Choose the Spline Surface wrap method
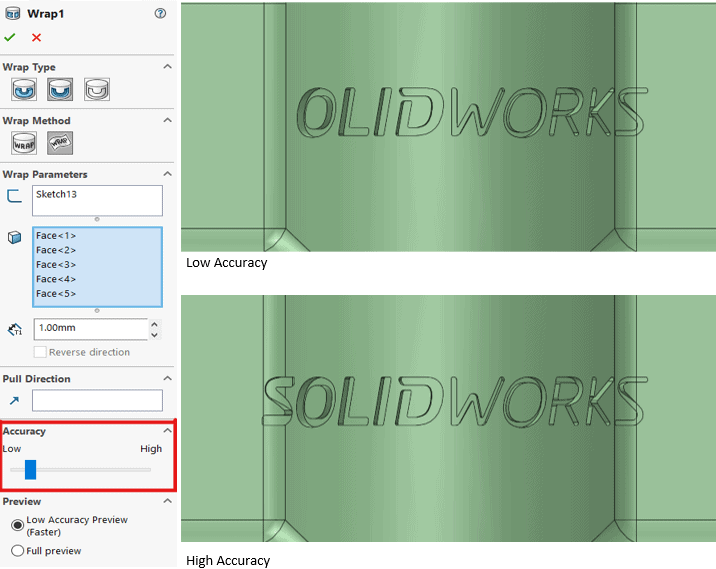 pyautogui.click(x=60, y=143)
